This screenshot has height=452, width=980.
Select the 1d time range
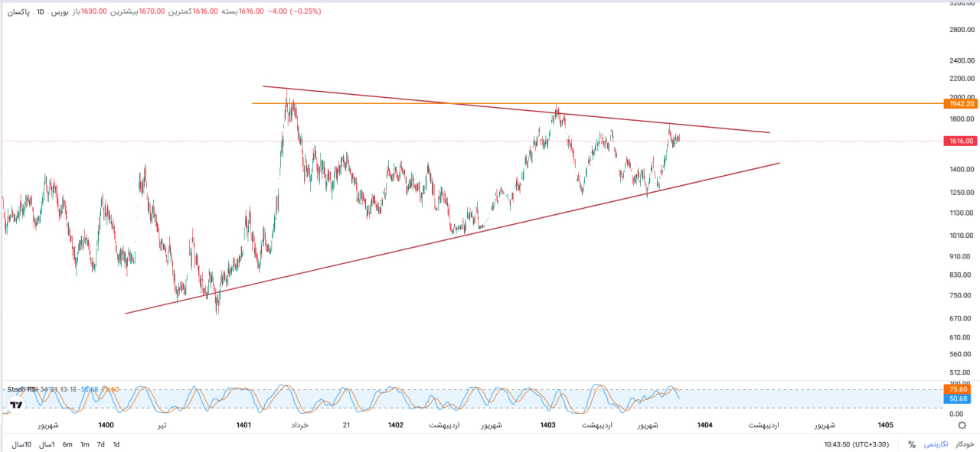[116, 444]
